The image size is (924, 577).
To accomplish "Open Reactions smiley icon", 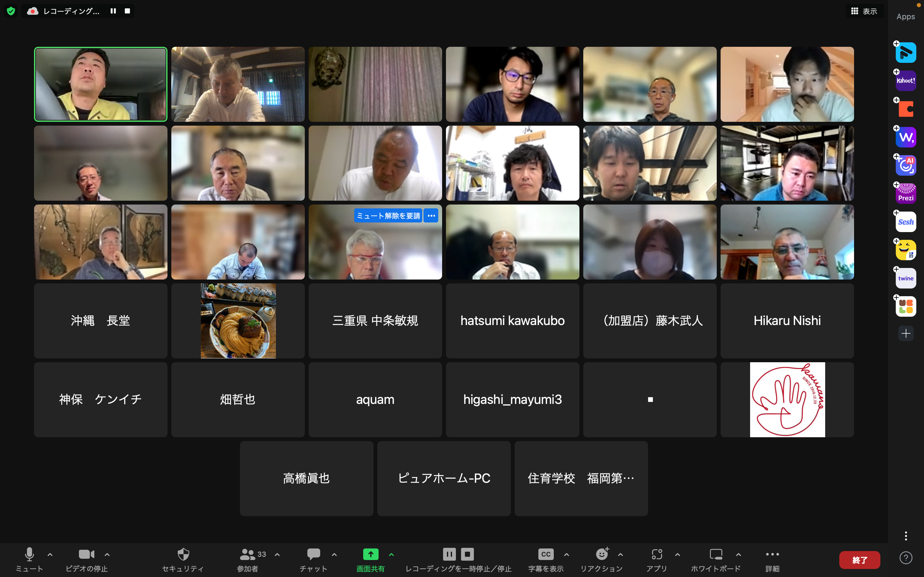I will (x=602, y=554).
